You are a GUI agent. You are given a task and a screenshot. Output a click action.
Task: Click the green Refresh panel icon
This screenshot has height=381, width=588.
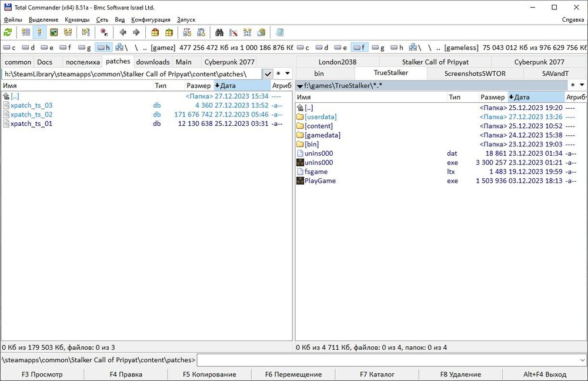pyautogui.click(x=8, y=32)
